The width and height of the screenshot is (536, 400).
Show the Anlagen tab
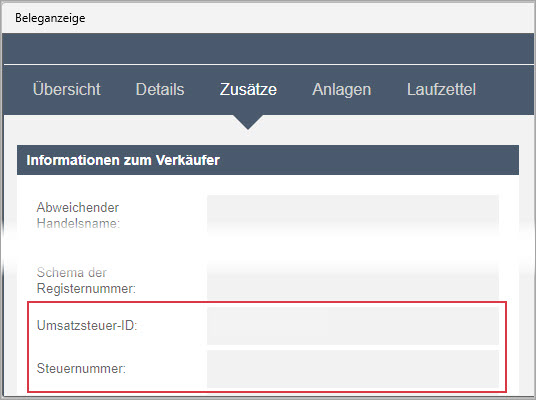[341, 90]
